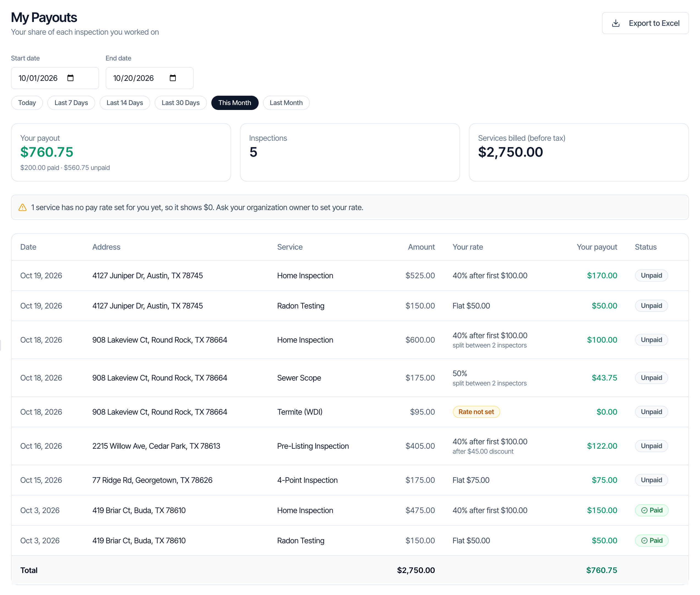
Task: Click the Rate not set badge
Action: (x=476, y=412)
